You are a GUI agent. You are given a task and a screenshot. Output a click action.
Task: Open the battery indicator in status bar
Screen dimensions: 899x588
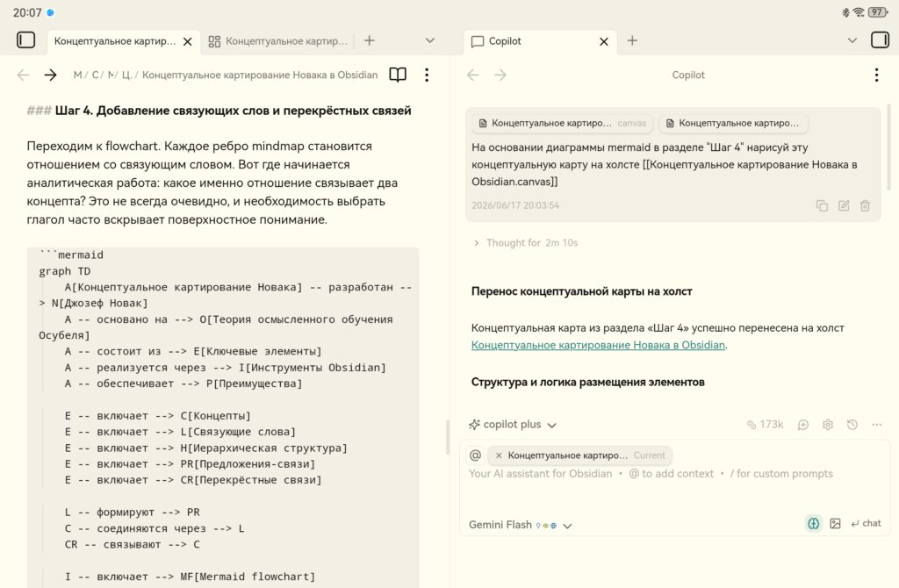[x=879, y=12]
